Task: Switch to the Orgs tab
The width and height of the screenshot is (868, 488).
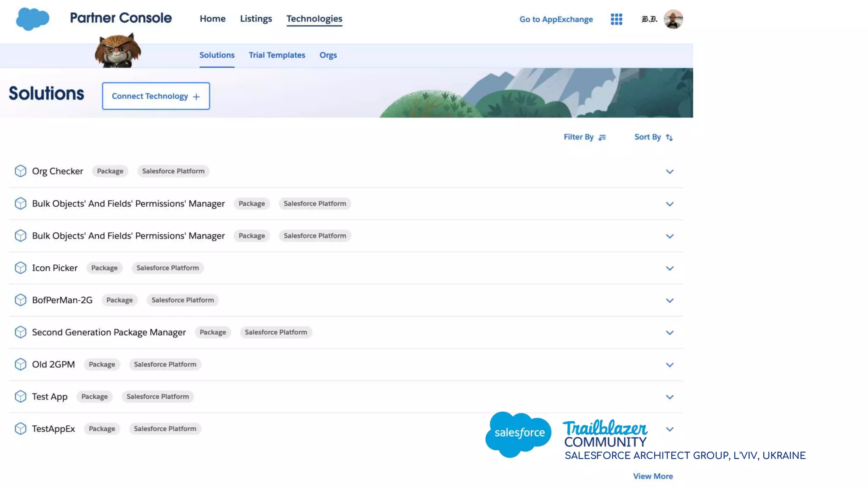Action: (x=328, y=55)
